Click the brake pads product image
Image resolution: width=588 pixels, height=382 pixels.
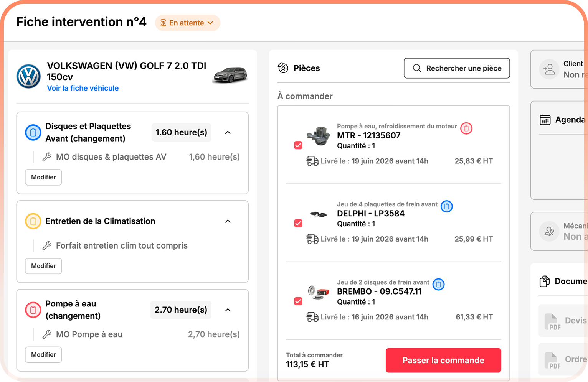[319, 214]
